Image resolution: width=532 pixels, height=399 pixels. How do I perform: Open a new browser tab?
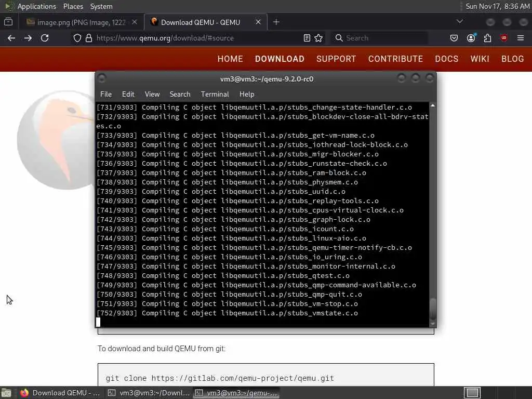(x=276, y=22)
